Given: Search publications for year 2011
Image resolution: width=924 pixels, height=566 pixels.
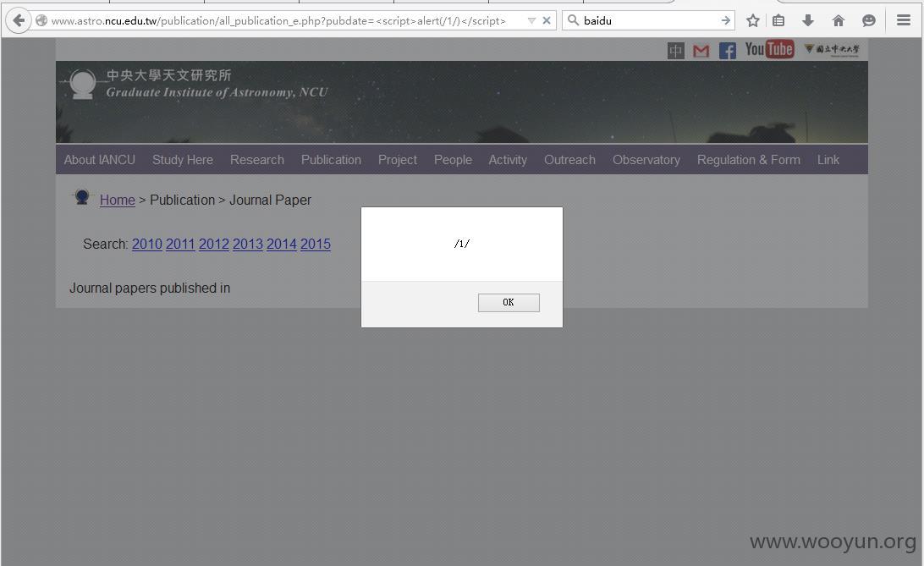Looking at the screenshot, I should 180,244.
